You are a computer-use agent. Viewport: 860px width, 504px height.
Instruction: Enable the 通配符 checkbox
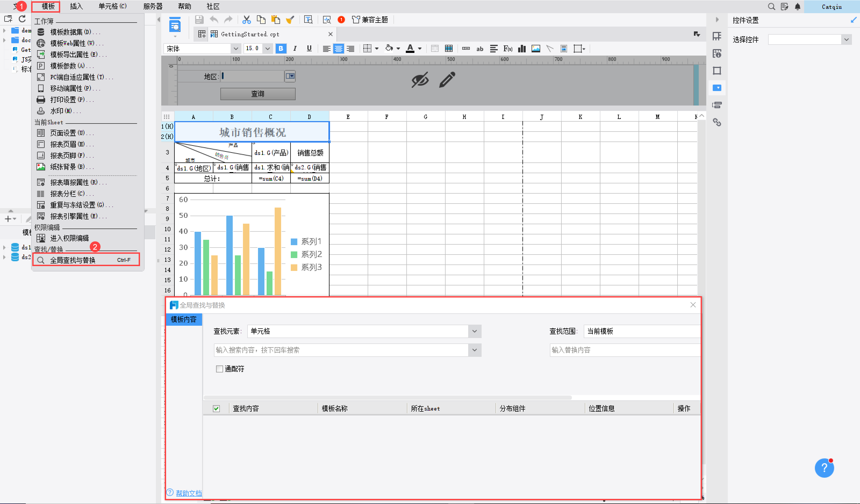click(x=220, y=369)
